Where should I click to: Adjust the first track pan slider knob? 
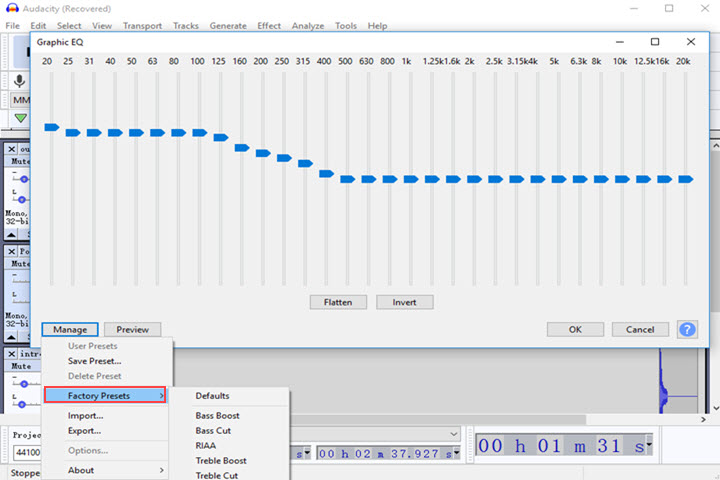coord(22,199)
